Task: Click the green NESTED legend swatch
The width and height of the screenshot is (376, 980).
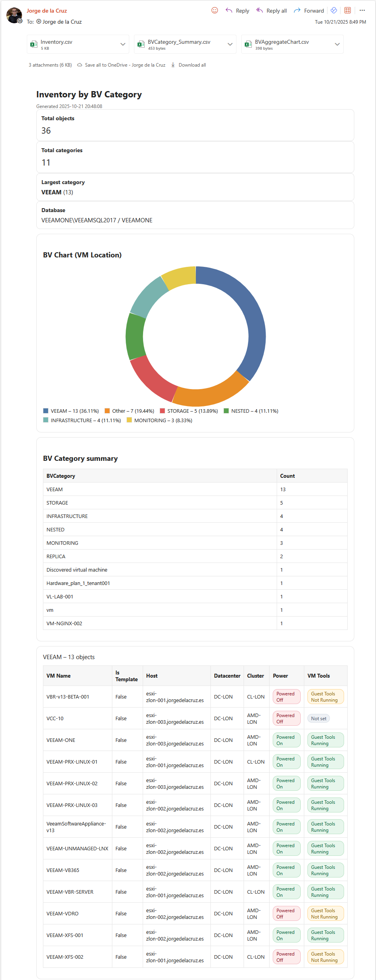Action: click(x=226, y=411)
